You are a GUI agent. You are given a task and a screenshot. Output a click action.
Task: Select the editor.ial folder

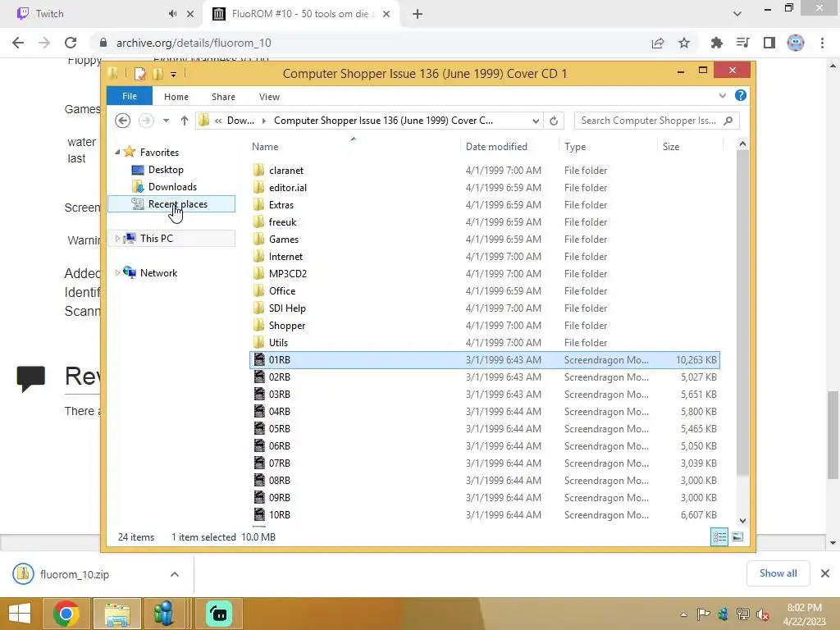pos(288,188)
